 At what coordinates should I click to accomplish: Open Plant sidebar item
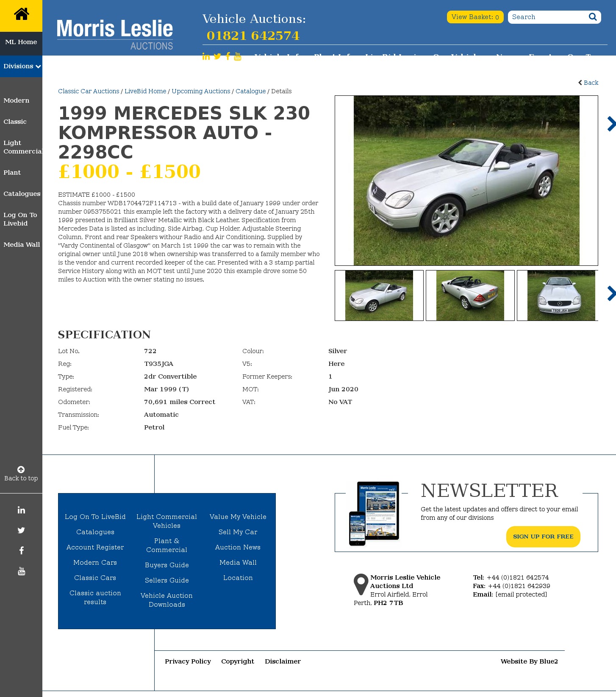12,173
